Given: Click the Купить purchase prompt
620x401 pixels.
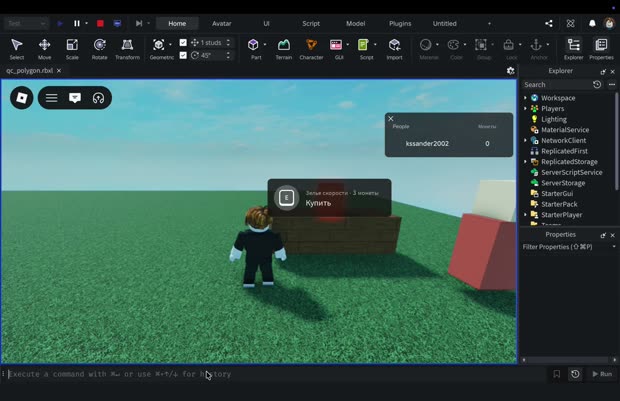Looking at the screenshot, I should pos(329,197).
